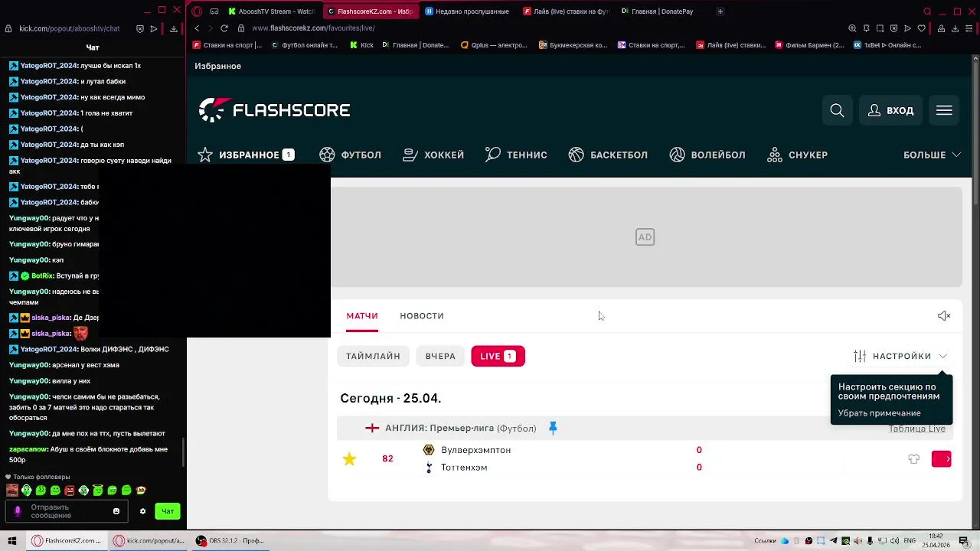
Task: Switch to the Недавно прослушанные tab
Action: pos(466,11)
